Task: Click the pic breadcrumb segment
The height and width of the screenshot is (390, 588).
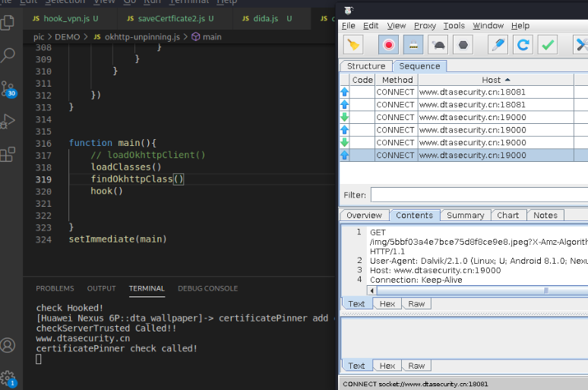Action: pyautogui.click(x=39, y=36)
